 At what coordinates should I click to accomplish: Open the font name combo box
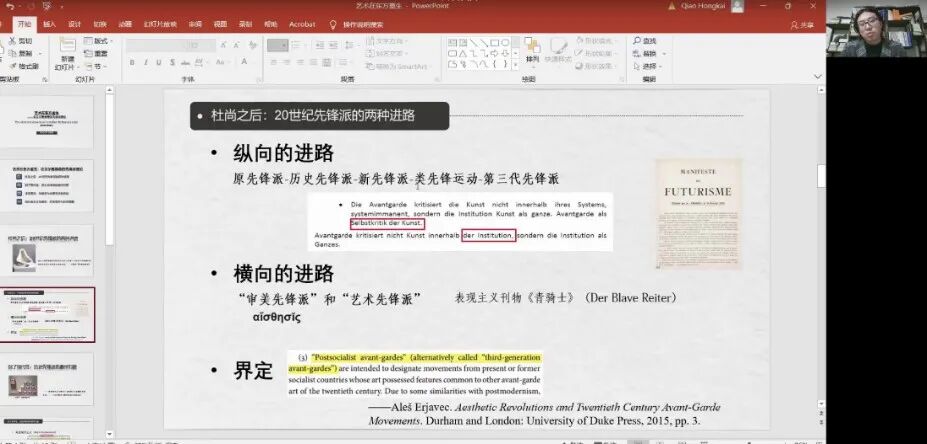[x=156, y=45]
